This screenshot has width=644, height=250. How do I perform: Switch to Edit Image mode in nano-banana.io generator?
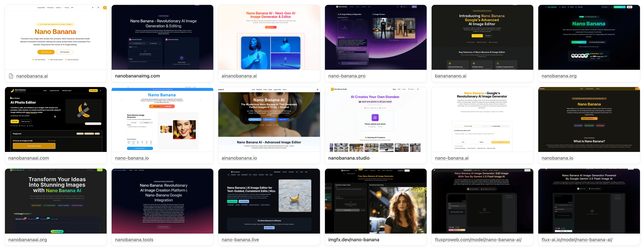[x=146, y=122]
